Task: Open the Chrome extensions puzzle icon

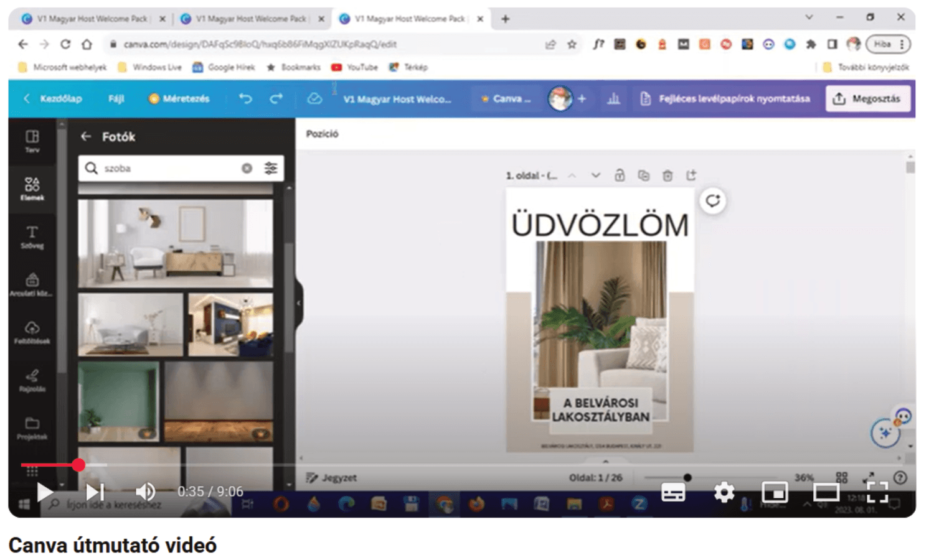Action: pyautogui.click(x=811, y=44)
